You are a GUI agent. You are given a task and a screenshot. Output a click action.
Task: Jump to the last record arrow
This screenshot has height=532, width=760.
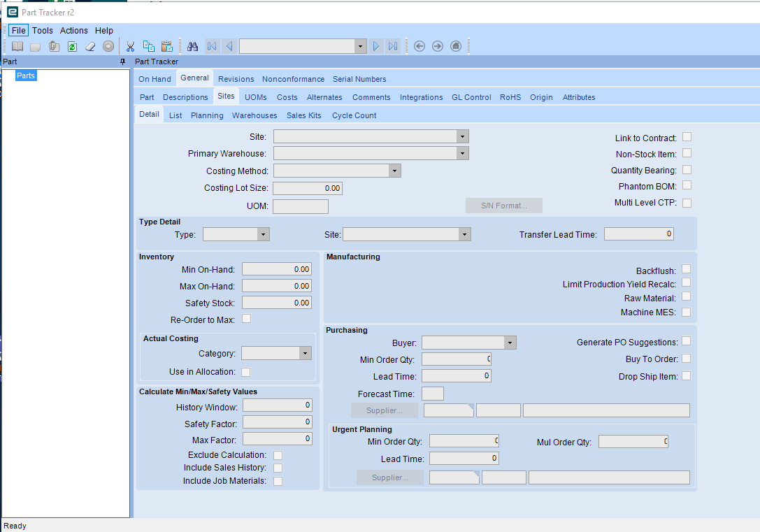coord(393,47)
